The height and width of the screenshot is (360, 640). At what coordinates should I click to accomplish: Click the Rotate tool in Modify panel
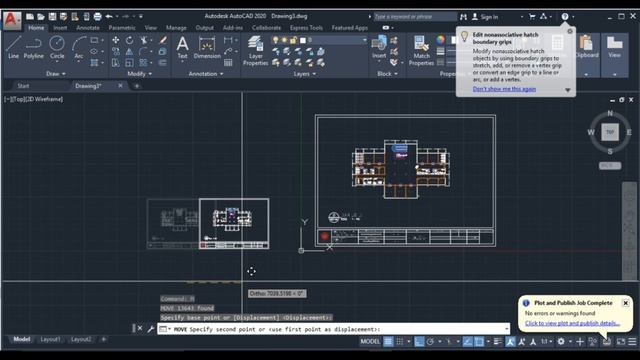pos(129,40)
